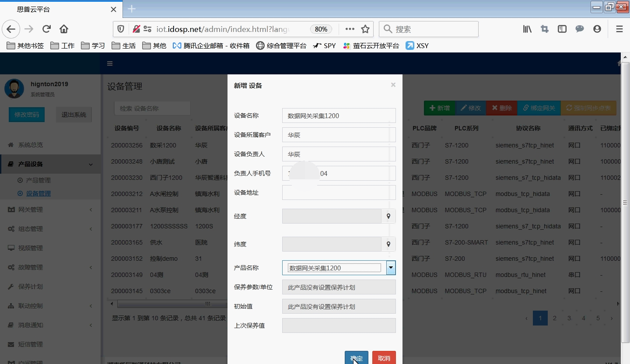
Task: Open the 产品名称 product dropdown
Action: point(390,267)
